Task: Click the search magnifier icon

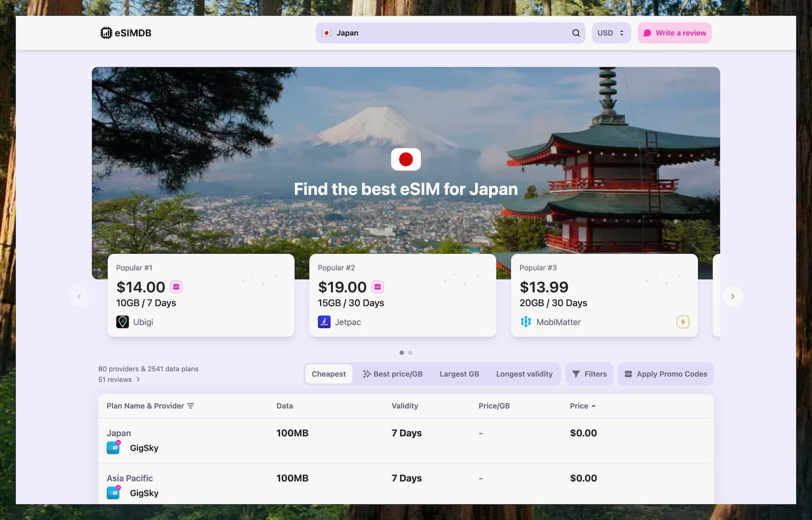Action: 576,33
